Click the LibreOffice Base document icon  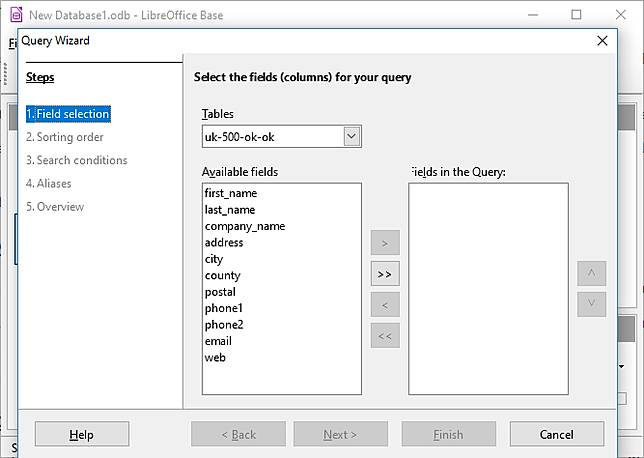[15, 15]
